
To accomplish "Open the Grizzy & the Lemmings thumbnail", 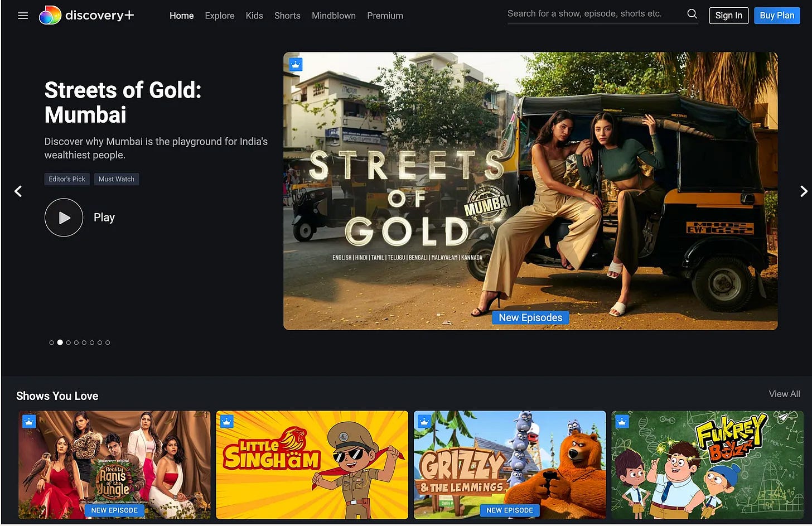I will (510, 465).
